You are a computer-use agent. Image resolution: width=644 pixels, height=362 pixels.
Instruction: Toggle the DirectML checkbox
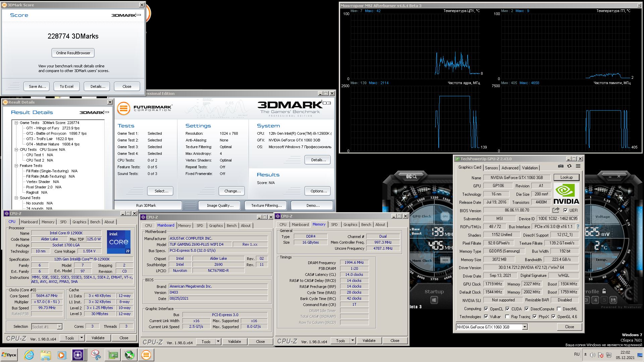(559, 309)
